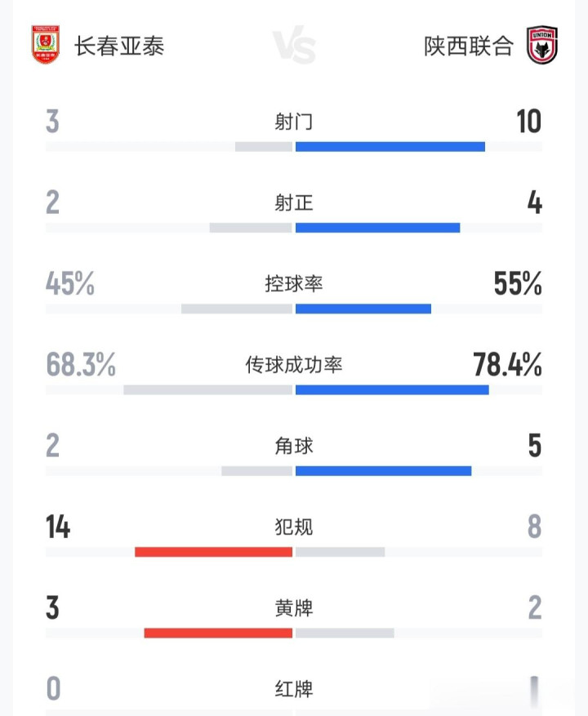This screenshot has width=588, height=716.
Task: Select the 长春亚泰 team name
Action: [x=119, y=46]
